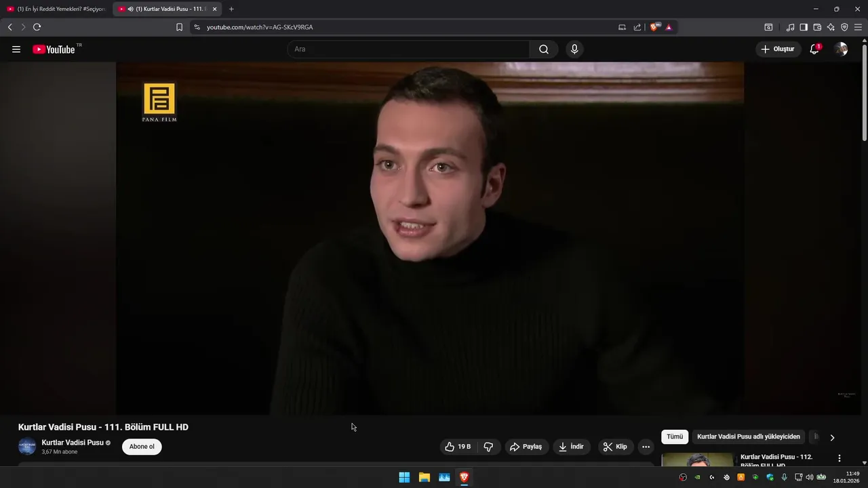Open the Photos app on taskbar
Image resolution: width=868 pixels, height=488 pixels.
click(x=444, y=477)
